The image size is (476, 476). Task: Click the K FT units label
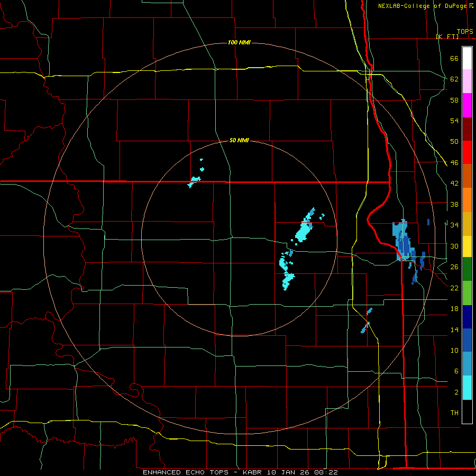tap(447, 37)
